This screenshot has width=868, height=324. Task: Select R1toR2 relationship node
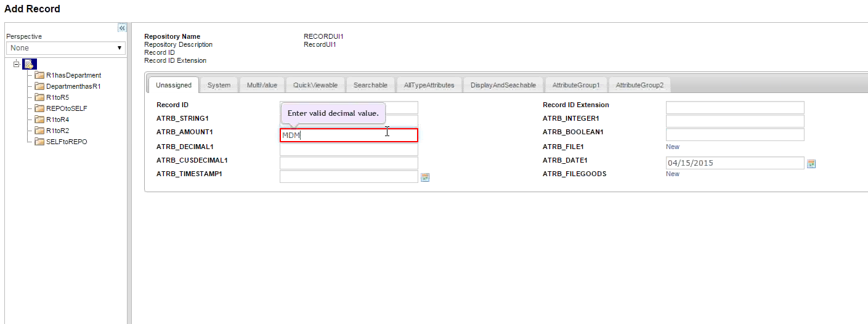click(x=58, y=131)
